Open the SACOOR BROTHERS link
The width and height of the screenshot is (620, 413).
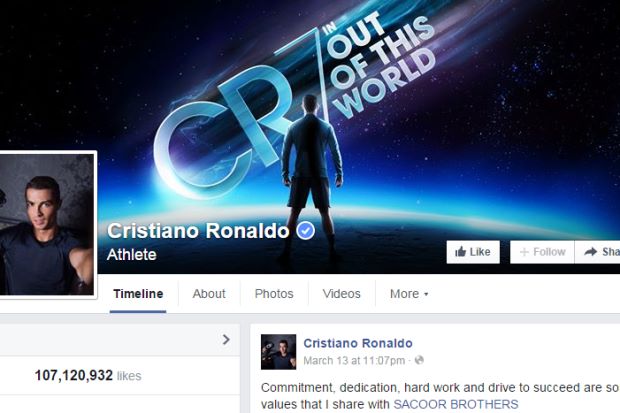coord(456,404)
